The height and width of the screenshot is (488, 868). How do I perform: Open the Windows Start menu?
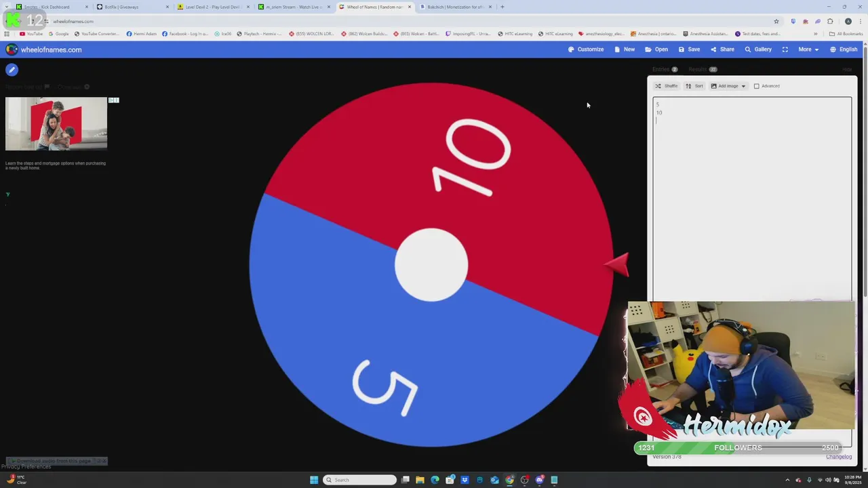pos(314,480)
